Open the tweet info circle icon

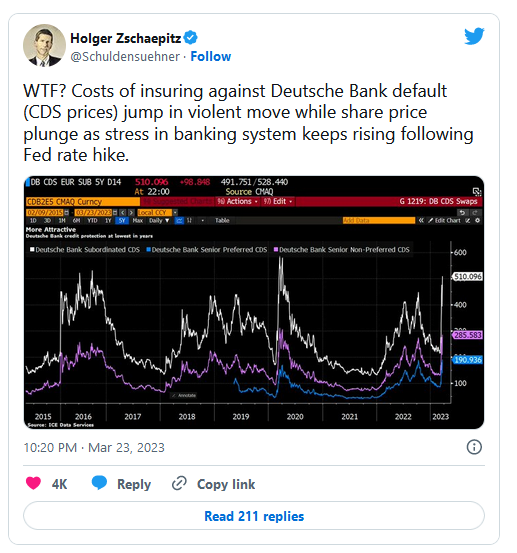(x=474, y=447)
